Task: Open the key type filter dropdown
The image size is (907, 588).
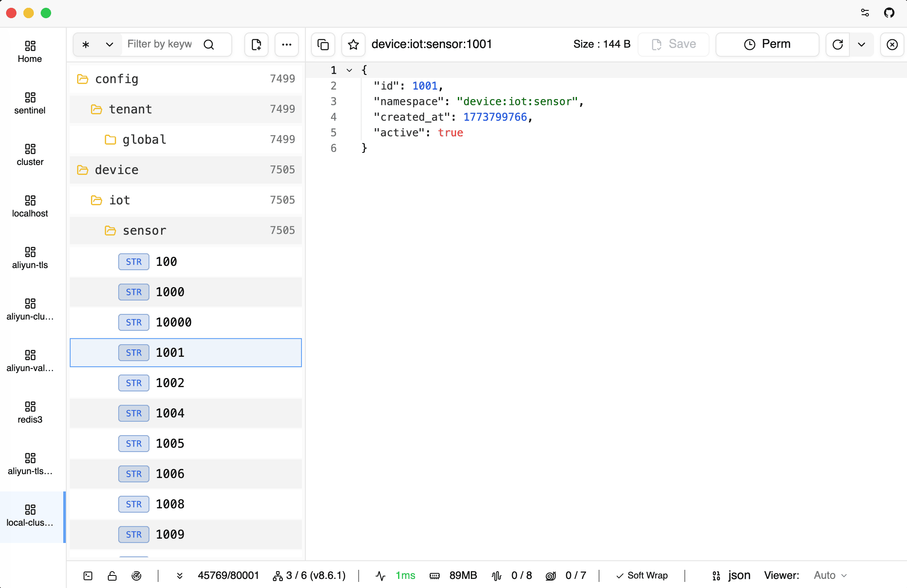Action: click(97, 44)
